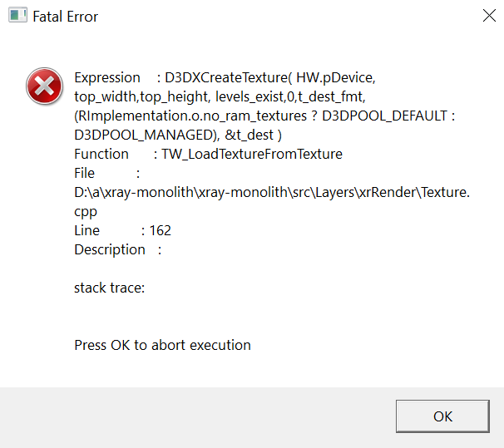Click the "Line" label

(x=86, y=230)
